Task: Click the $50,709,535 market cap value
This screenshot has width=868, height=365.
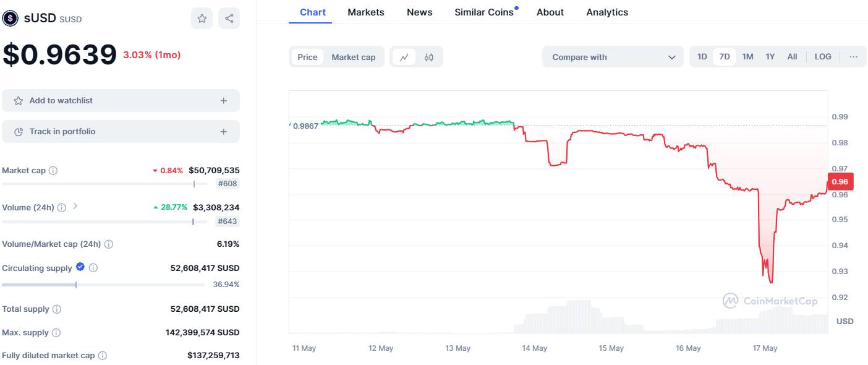Action: click(214, 170)
